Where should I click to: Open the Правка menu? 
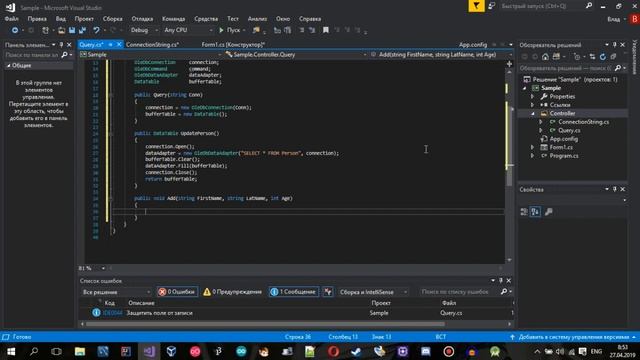37,19
